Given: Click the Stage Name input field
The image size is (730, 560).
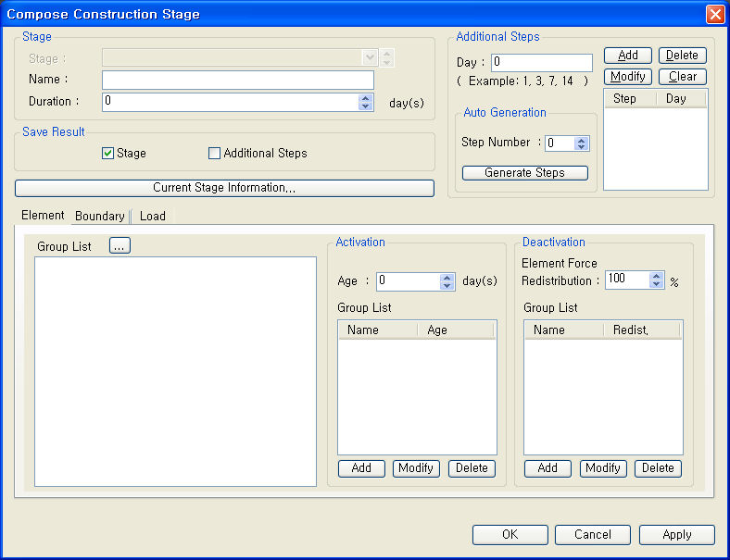Looking at the screenshot, I should point(238,80).
